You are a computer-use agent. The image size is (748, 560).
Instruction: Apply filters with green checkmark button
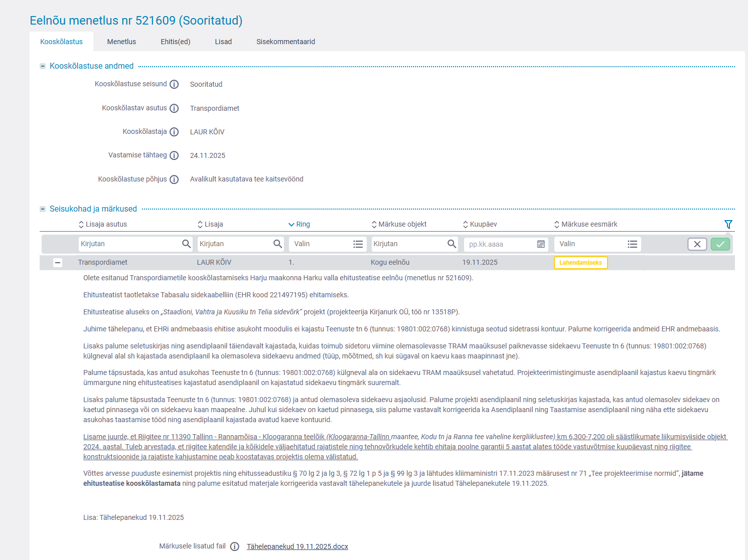pos(720,244)
